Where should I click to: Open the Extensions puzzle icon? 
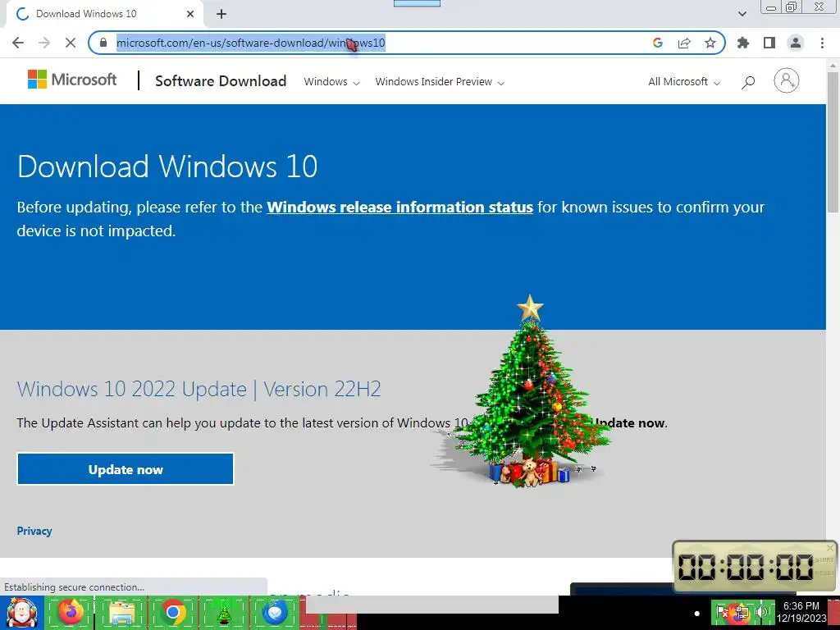[743, 43]
